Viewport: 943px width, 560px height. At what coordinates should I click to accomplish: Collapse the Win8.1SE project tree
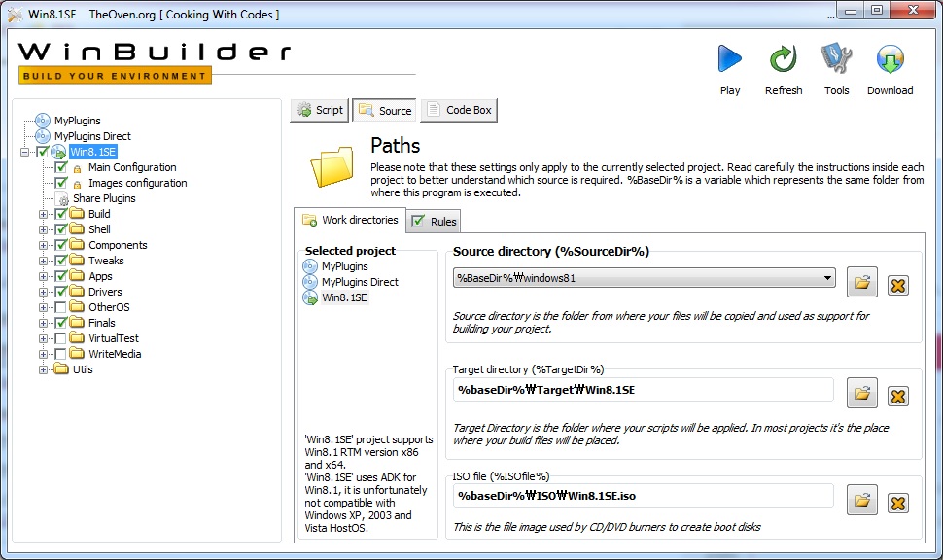tap(24, 153)
